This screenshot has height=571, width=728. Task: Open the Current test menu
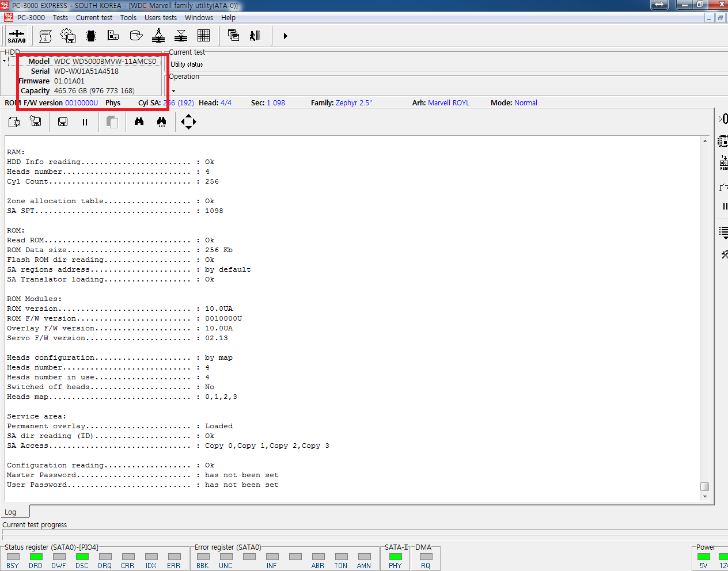coord(94,17)
